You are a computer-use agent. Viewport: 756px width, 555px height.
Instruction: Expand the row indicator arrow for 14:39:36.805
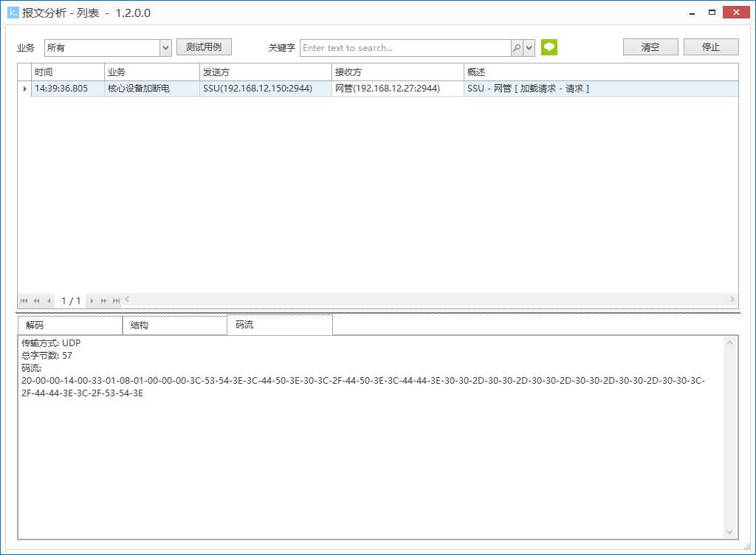pyautogui.click(x=24, y=89)
